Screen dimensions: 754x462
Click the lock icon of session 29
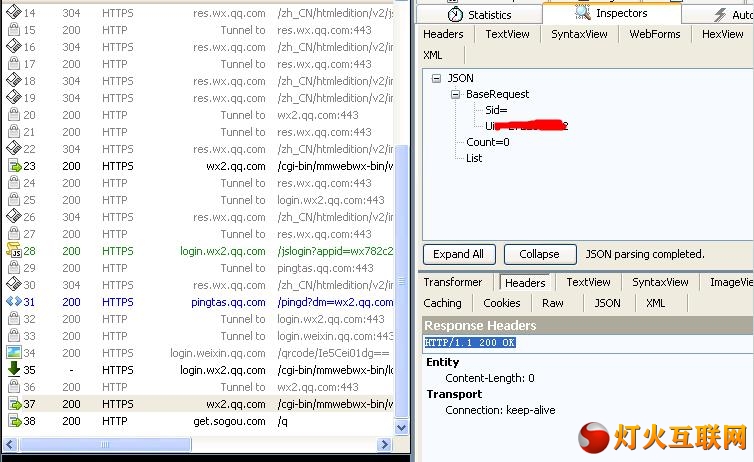(x=14, y=268)
